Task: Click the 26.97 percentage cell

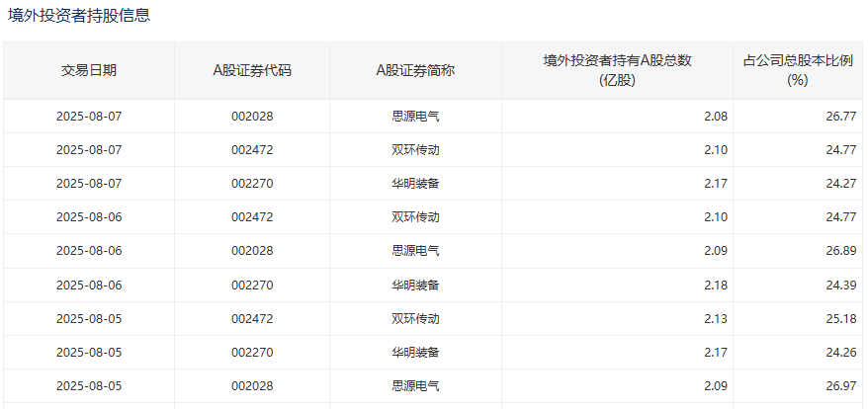Action: coord(840,385)
